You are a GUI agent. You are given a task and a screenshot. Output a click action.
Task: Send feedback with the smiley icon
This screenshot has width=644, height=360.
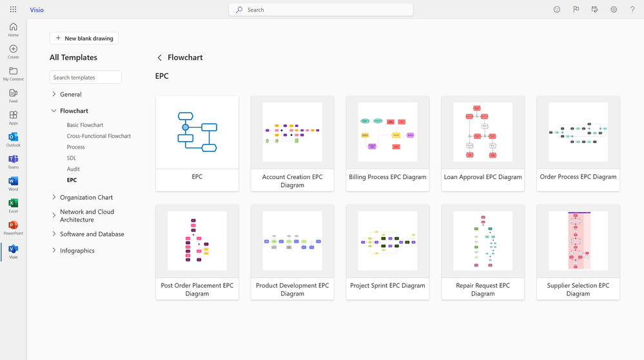tap(557, 10)
